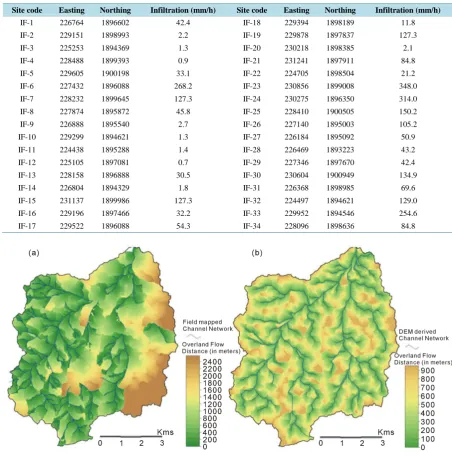Click the 2400 value on the left color ramp
Screen dimensions: 452x457
(x=212, y=362)
